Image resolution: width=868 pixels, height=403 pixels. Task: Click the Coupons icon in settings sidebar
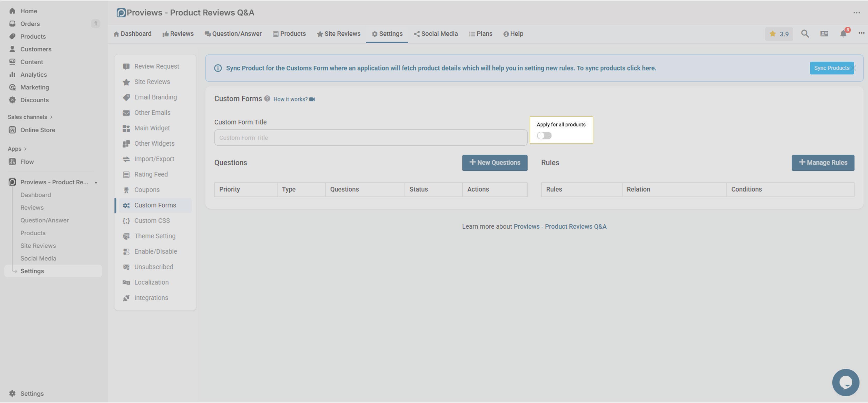126,190
